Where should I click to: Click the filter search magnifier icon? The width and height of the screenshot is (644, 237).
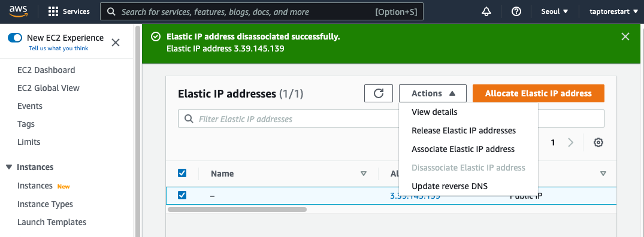[189, 119]
